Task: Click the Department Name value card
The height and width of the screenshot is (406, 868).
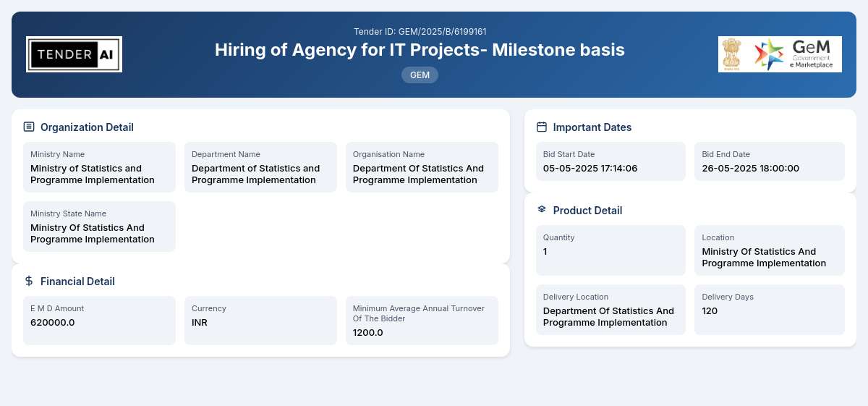Action: click(x=260, y=167)
